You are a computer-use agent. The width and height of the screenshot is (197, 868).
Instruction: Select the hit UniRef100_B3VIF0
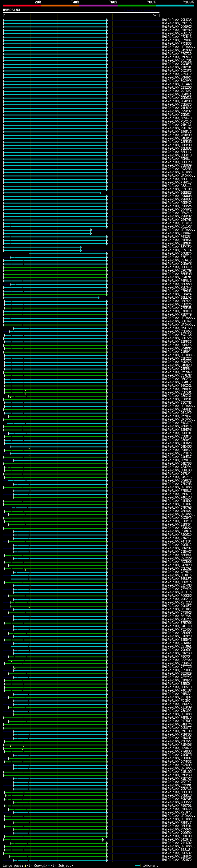(x=177, y=247)
